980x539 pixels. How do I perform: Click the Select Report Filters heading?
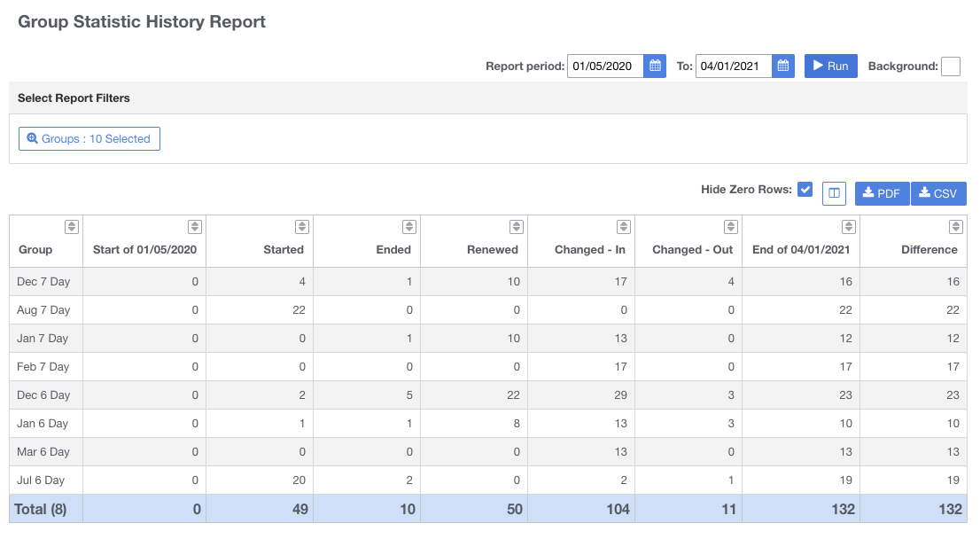[74, 98]
